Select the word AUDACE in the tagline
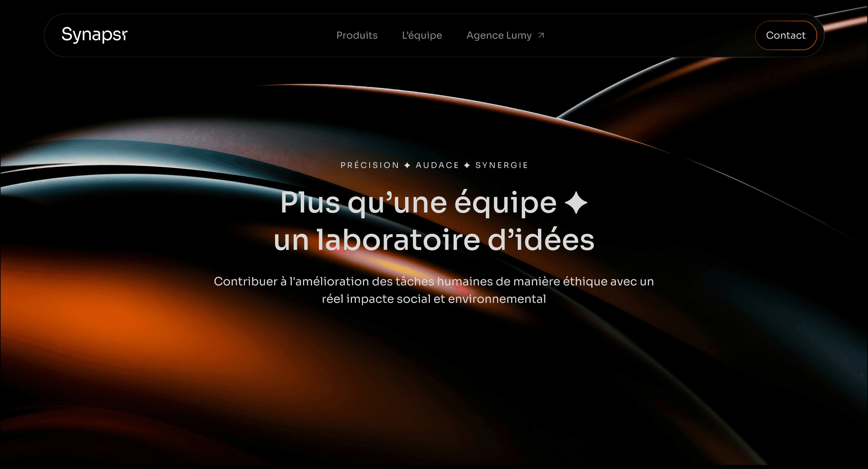The height and width of the screenshot is (469, 868). click(437, 165)
